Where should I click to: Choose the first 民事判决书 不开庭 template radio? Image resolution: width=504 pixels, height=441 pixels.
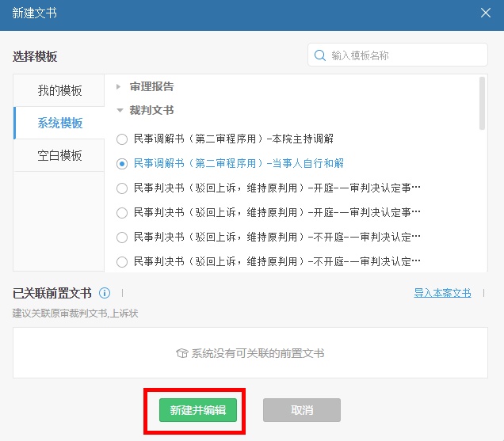point(122,238)
